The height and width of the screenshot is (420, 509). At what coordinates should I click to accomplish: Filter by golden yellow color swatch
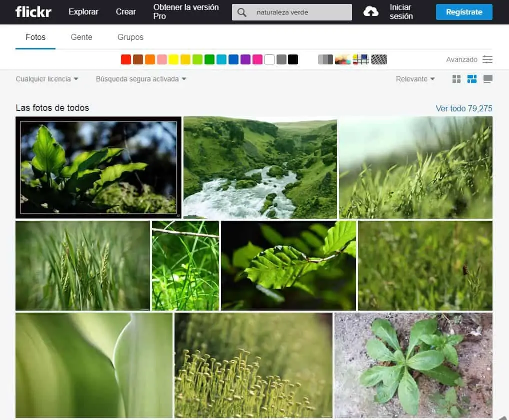[x=185, y=59]
